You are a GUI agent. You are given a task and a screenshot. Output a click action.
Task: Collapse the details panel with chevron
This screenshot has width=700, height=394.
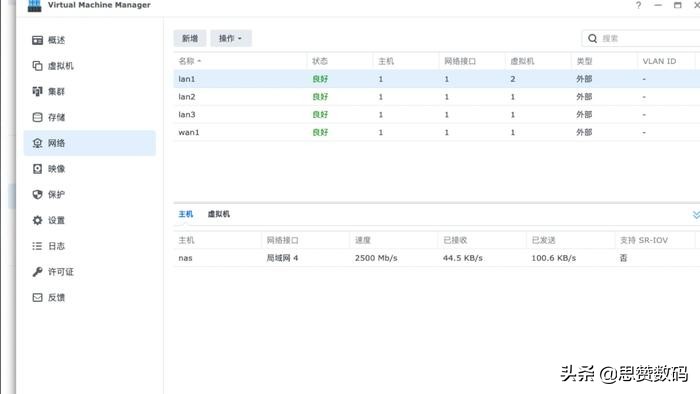coord(696,215)
